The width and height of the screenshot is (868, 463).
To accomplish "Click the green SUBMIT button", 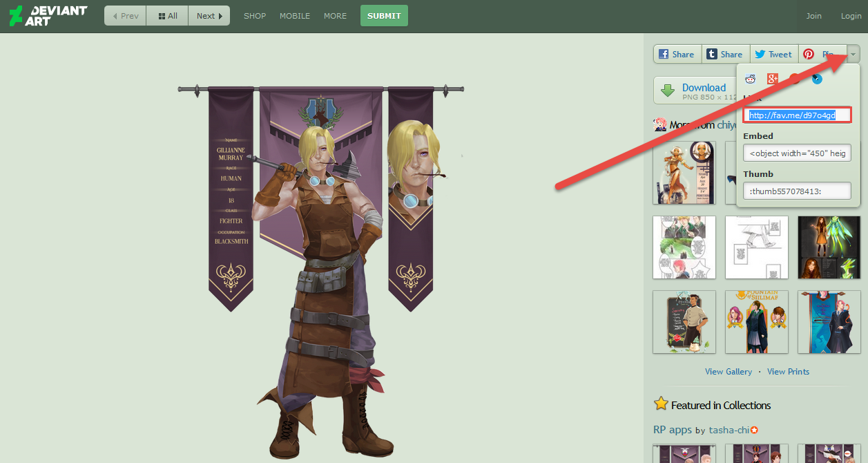I will [x=384, y=15].
